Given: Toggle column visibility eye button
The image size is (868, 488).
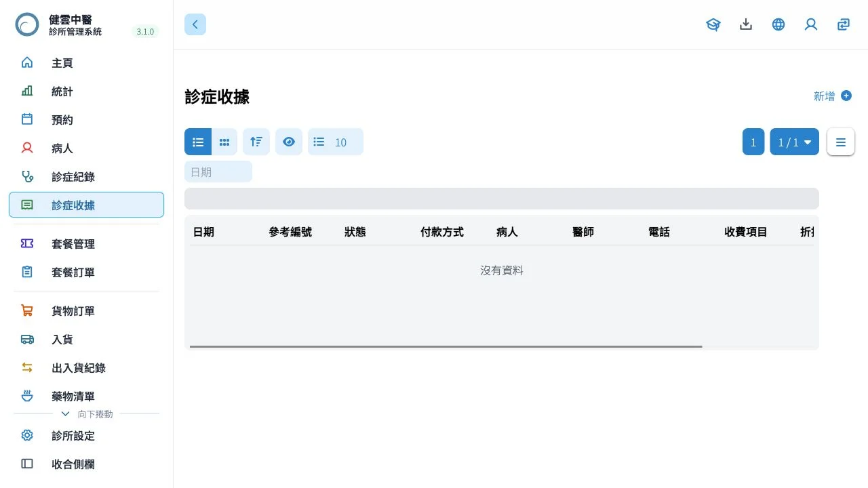Looking at the screenshot, I should click(x=289, y=142).
